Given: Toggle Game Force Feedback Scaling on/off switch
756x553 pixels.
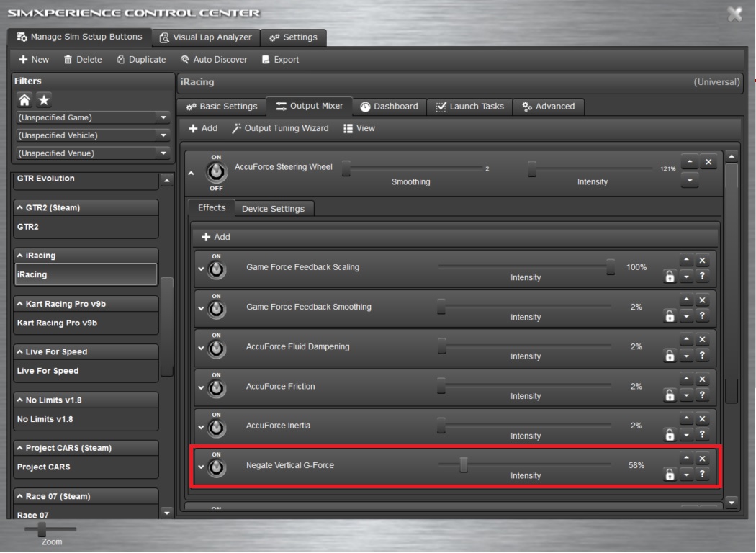Looking at the screenshot, I should point(217,269).
